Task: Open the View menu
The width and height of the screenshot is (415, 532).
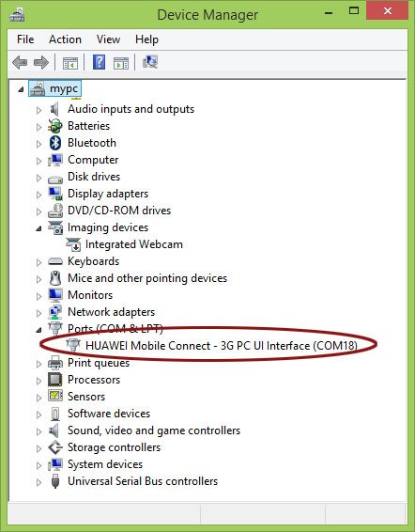Action: pos(108,39)
